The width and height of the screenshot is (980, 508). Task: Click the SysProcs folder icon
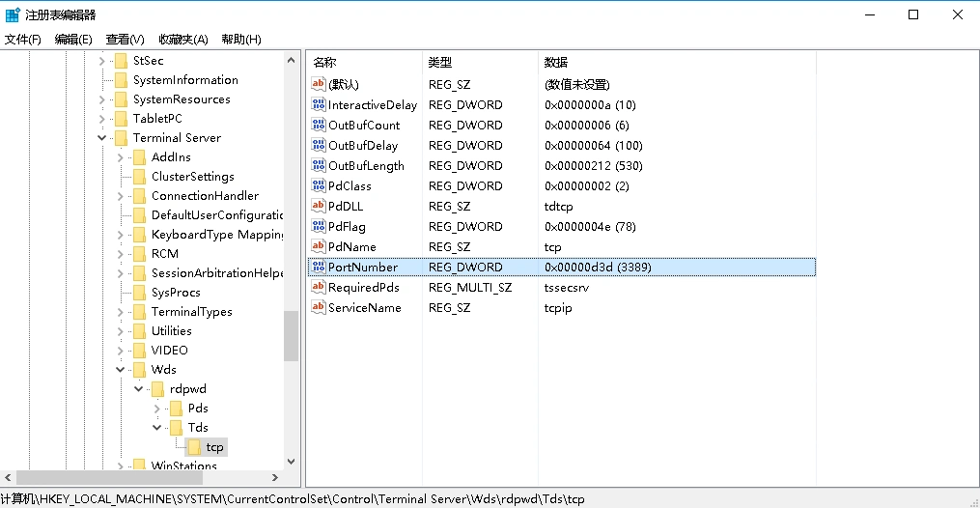(x=139, y=293)
